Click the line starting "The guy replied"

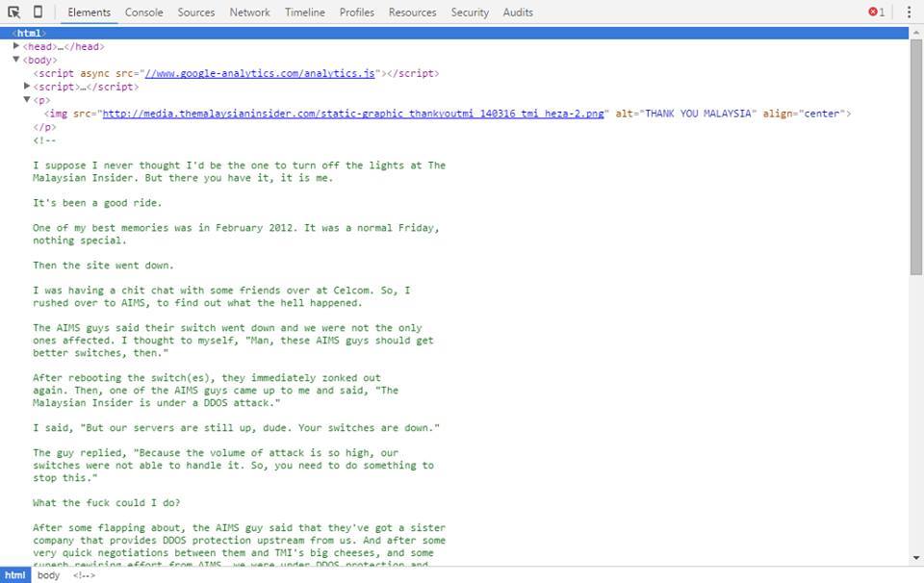point(216,452)
